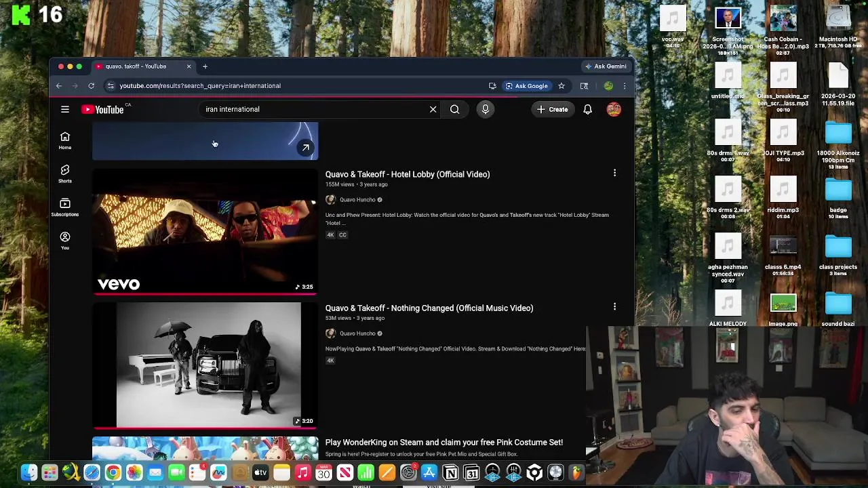Open Apple Music from the Dock
The width and height of the screenshot is (868, 488).
[x=302, y=472]
